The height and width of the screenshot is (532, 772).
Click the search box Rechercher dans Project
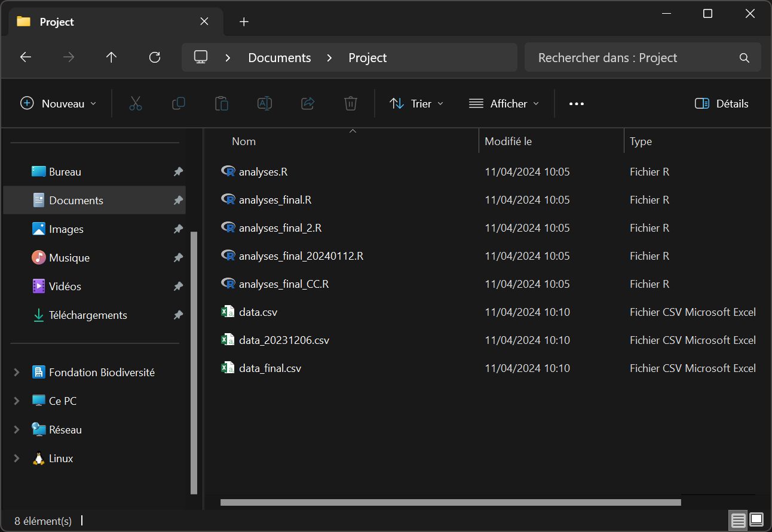coord(633,58)
